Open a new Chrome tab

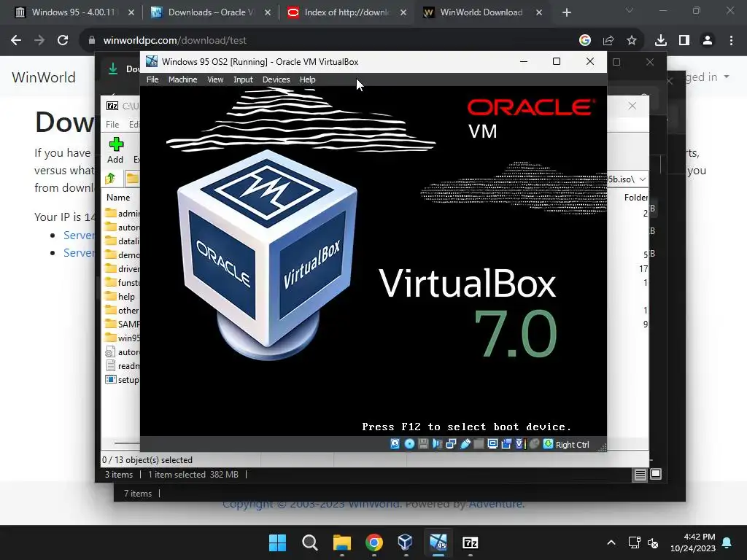pos(566,12)
